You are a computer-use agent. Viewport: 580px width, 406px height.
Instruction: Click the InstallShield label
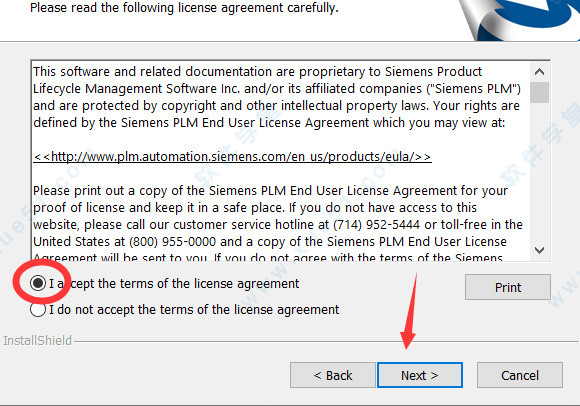[37, 341]
